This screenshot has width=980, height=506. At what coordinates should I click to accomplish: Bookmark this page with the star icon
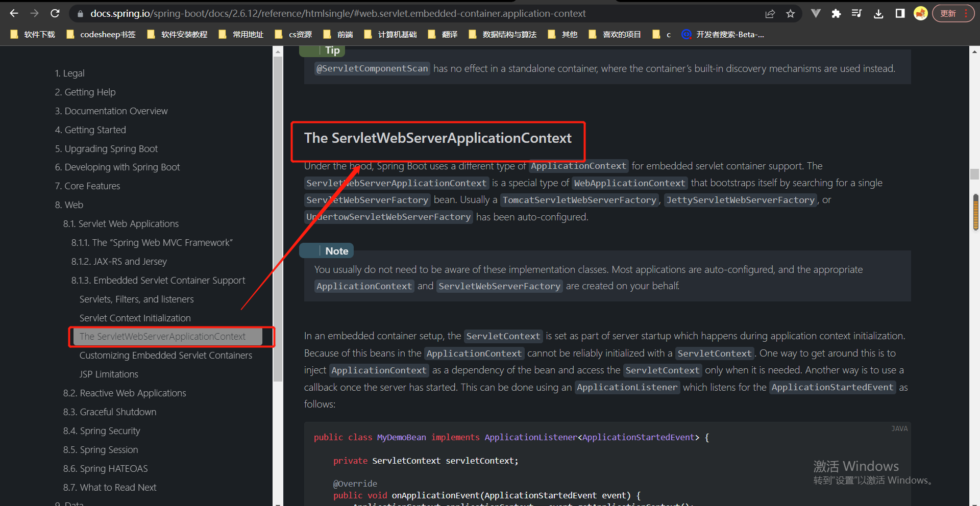pyautogui.click(x=791, y=14)
